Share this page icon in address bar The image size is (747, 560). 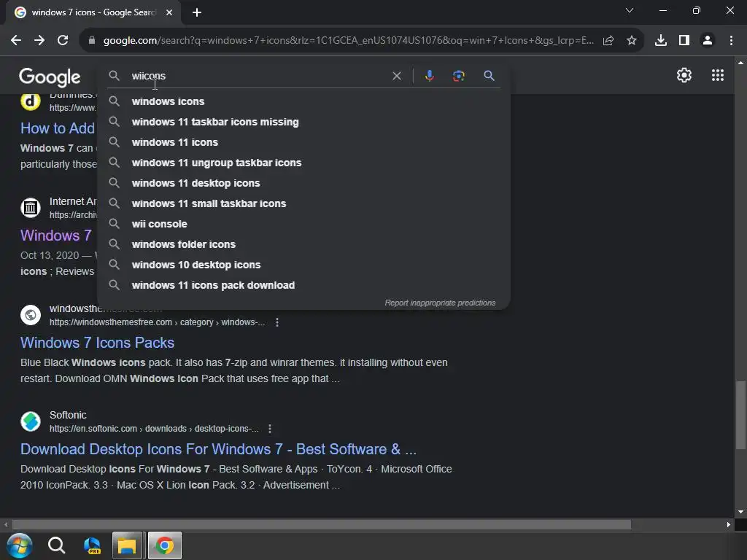pos(608,41)
